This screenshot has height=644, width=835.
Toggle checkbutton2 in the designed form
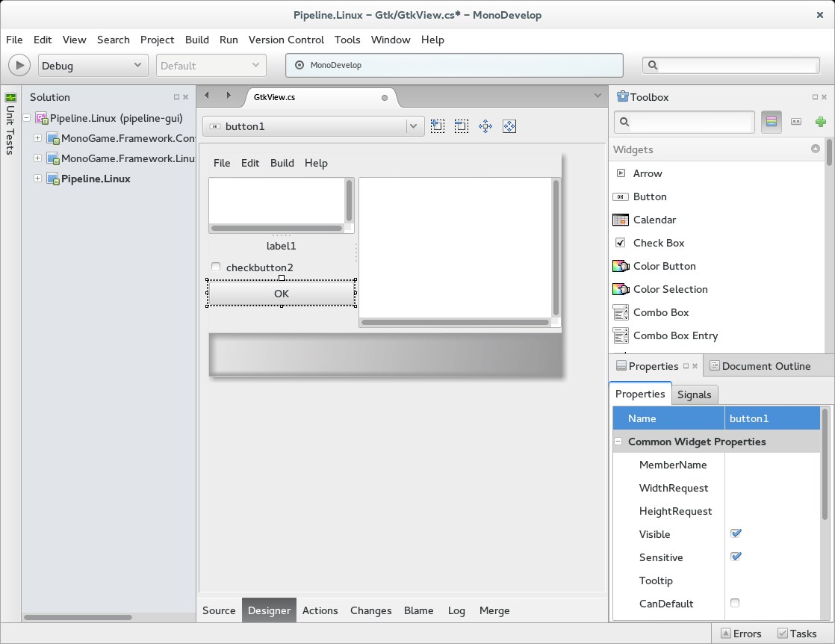[215, 267]
